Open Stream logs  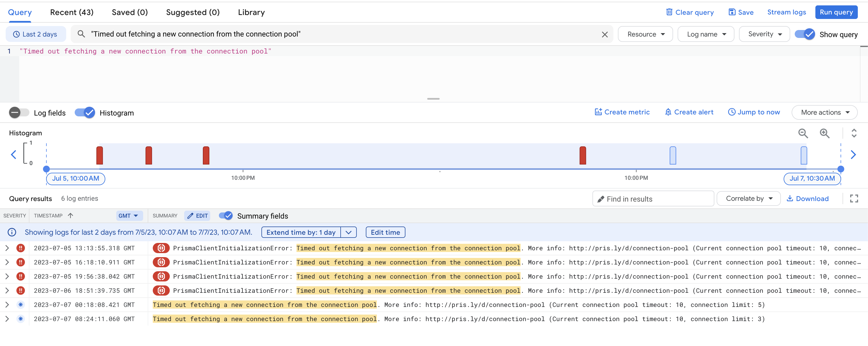point(787,12)
